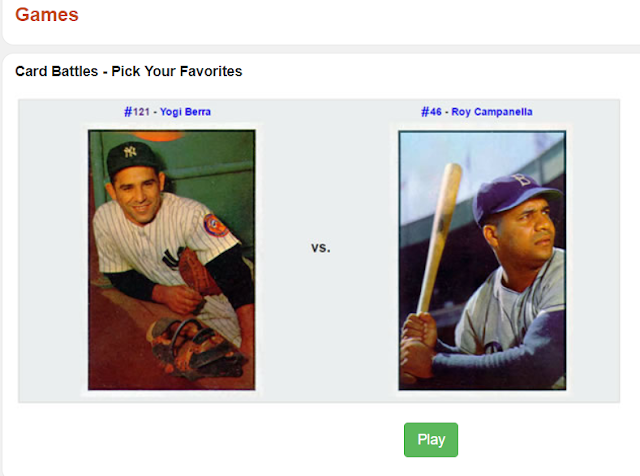Viewport: 640px width, 476px height.
Task: Pick the Yogi Berra card image
Action: click(172, 260)
